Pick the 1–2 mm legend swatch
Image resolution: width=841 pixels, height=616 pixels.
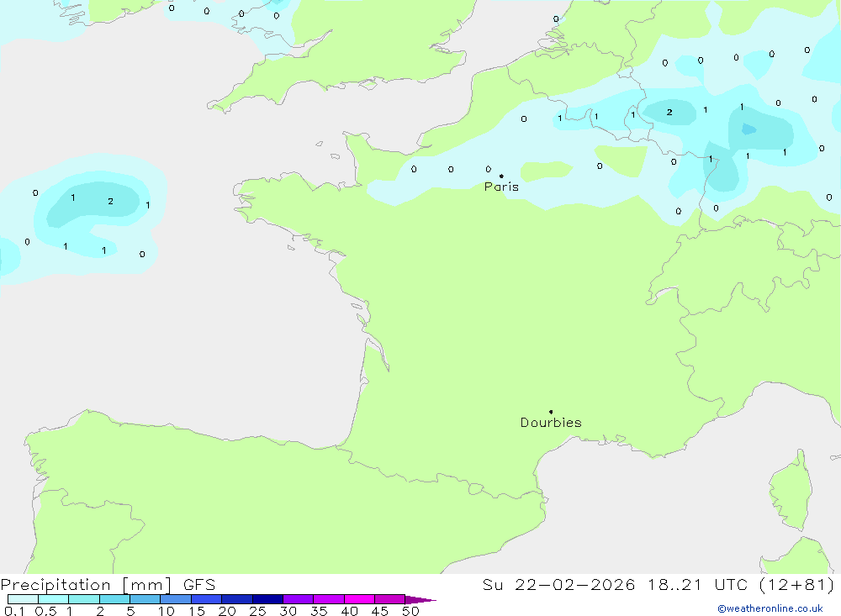84,599
